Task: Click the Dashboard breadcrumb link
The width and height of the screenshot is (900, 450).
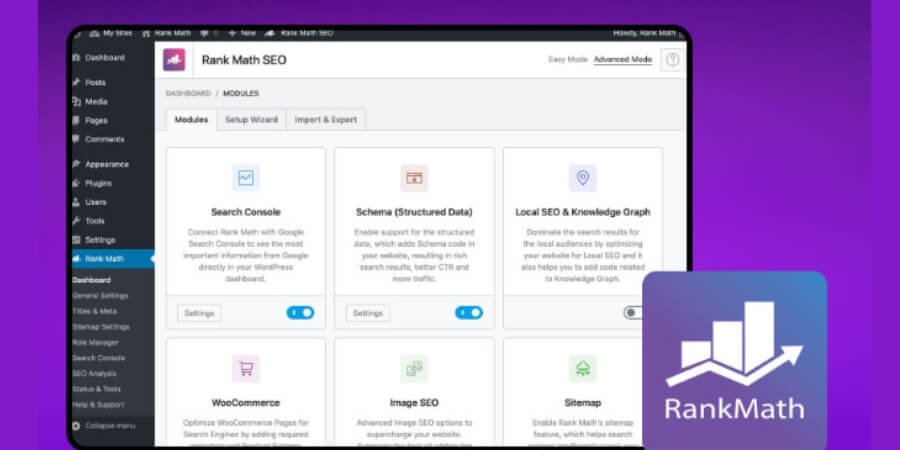Action: 188,93
